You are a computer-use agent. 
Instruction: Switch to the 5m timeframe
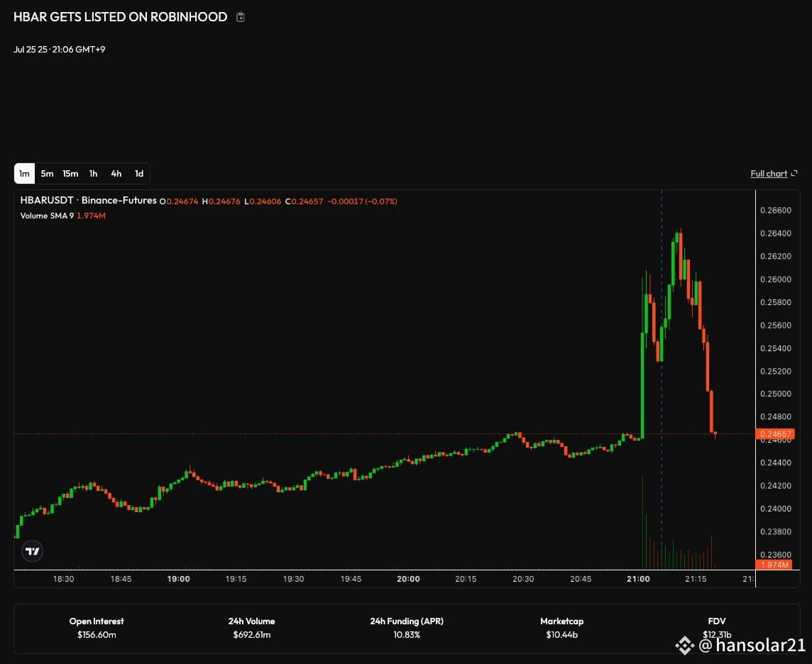click(x=47, y=173)
